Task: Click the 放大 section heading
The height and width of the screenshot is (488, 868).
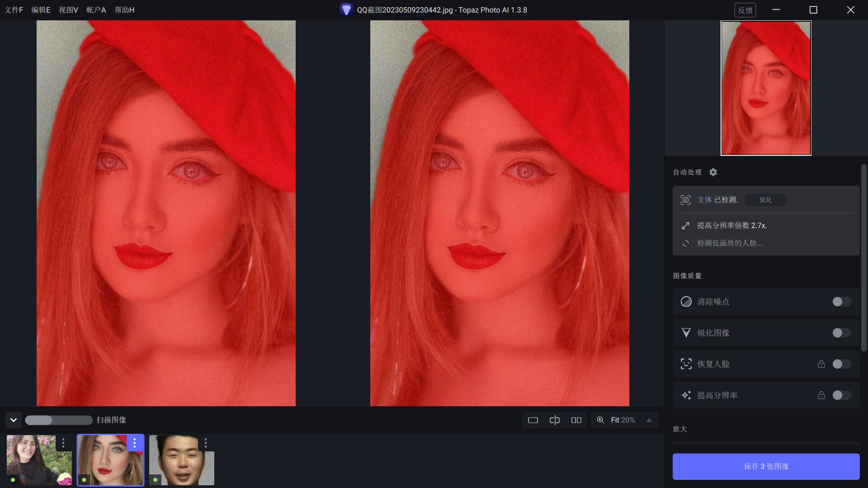Action: (679, 429)
